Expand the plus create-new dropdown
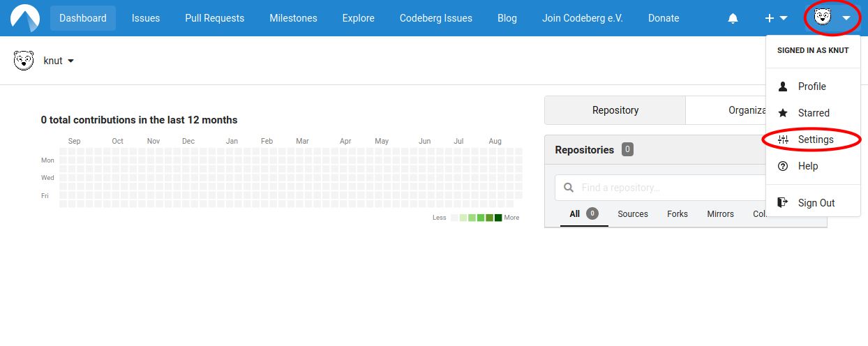 776,18
